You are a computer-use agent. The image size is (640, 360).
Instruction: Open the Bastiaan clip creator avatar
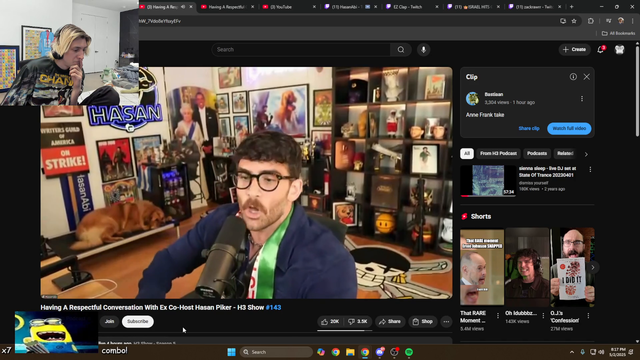pos(473,98)
